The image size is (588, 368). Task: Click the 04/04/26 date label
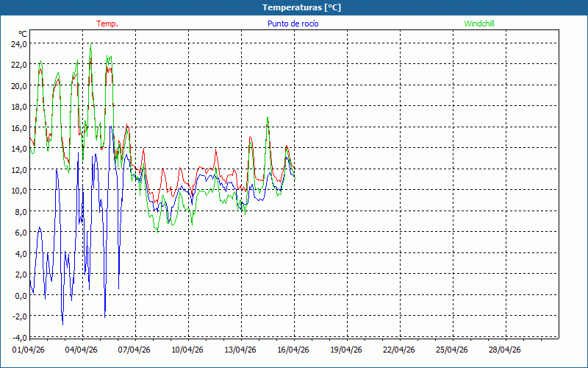tap(82, 350)
